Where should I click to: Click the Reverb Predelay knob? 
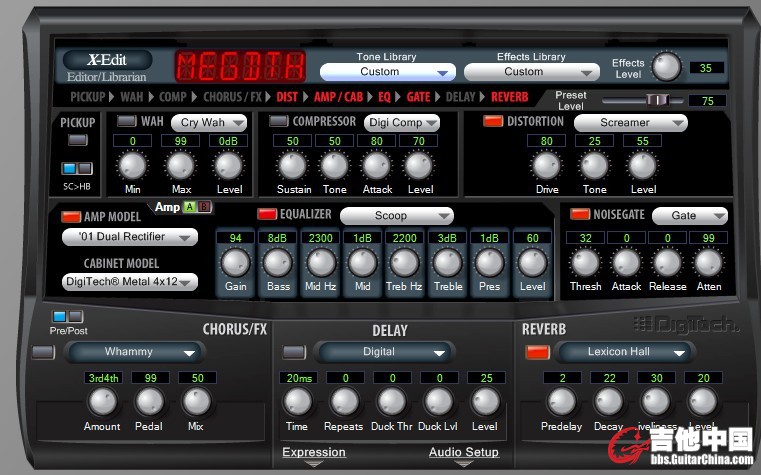click(562, 402)
